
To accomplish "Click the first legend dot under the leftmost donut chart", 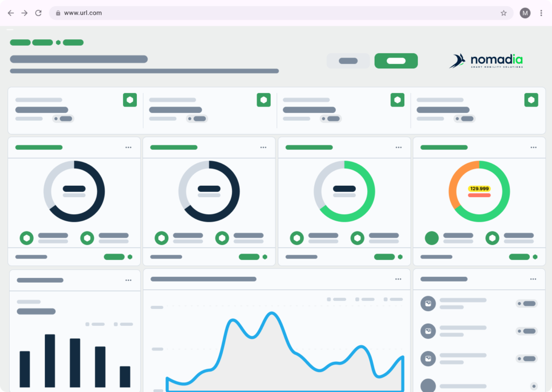I will [x=26, y=237].
